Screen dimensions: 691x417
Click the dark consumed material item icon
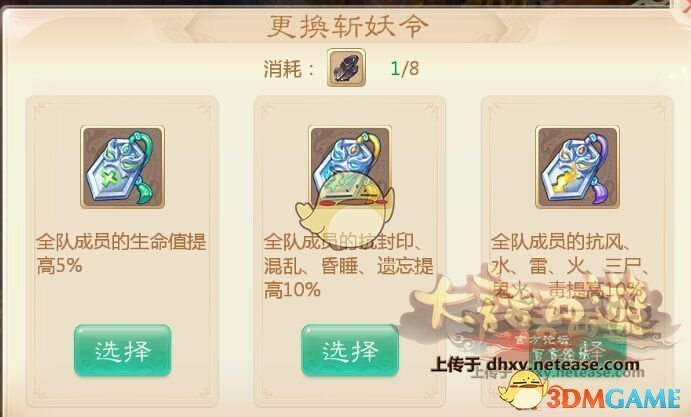tap(346, 67)
